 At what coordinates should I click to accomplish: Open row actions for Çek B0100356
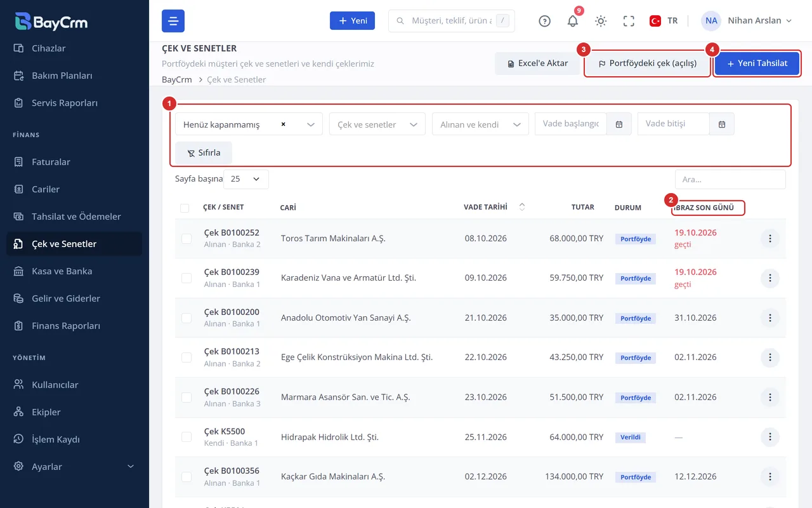pos(769,477)
